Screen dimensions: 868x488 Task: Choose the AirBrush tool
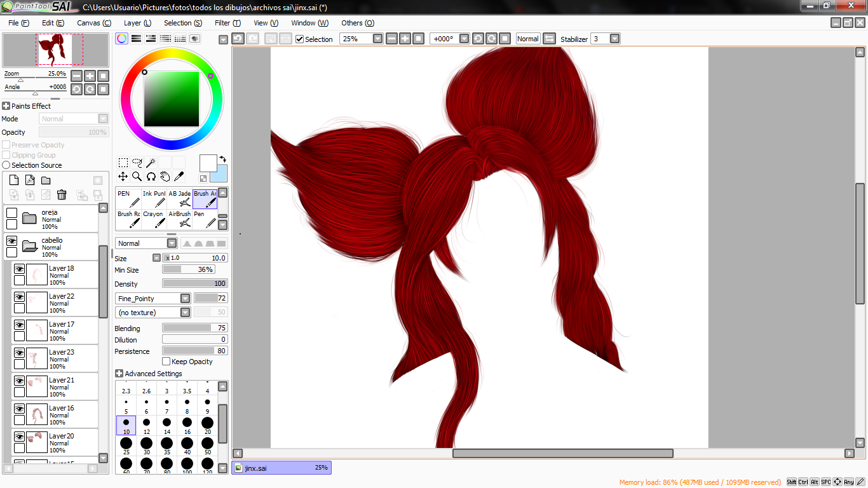[179, 219]
